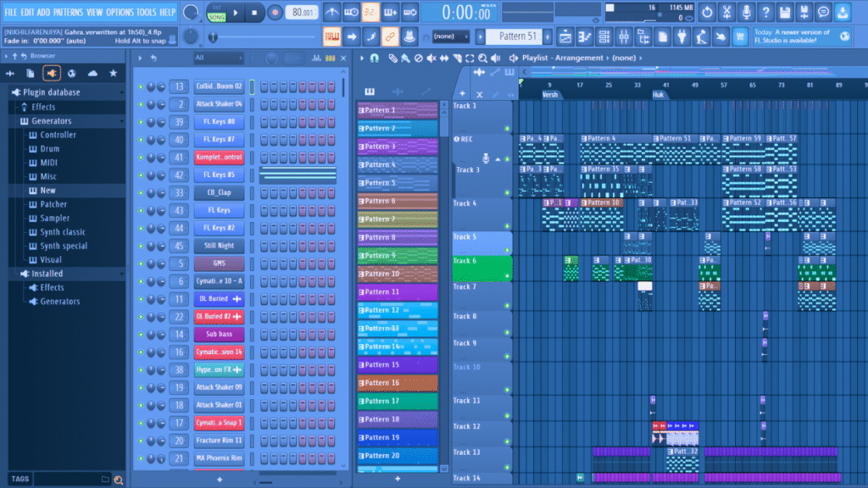Click the tags search magnifier icon

click(x=119, y=480)
